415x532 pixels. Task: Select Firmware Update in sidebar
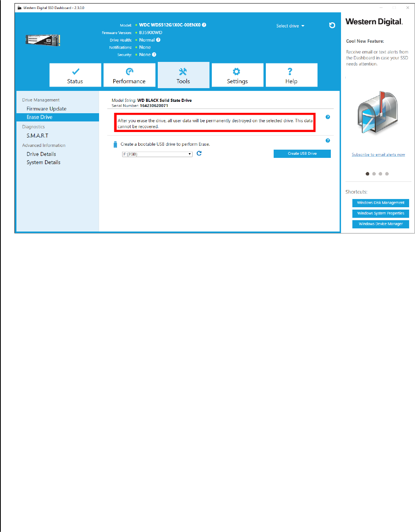(x=47, y=109)
